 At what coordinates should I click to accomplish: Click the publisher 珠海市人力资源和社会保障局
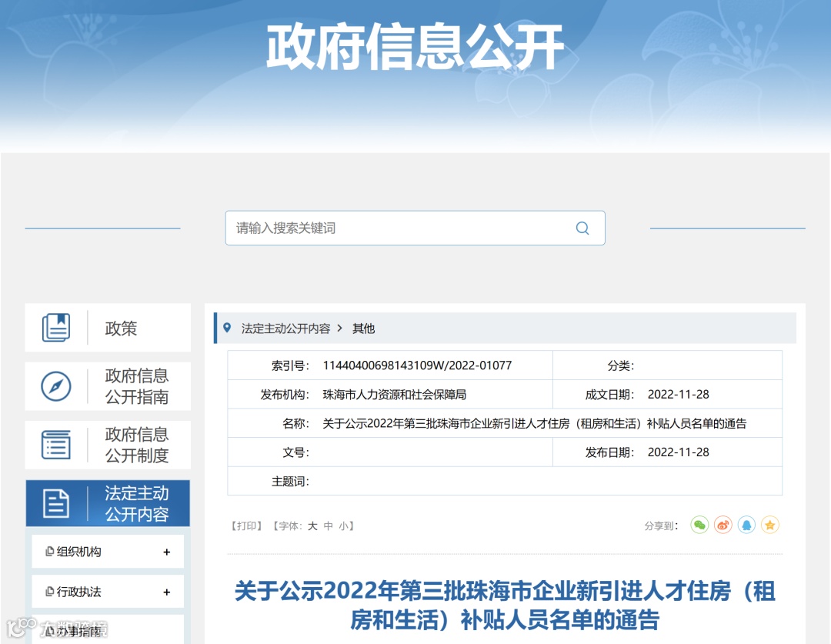(x=394, y=395)
